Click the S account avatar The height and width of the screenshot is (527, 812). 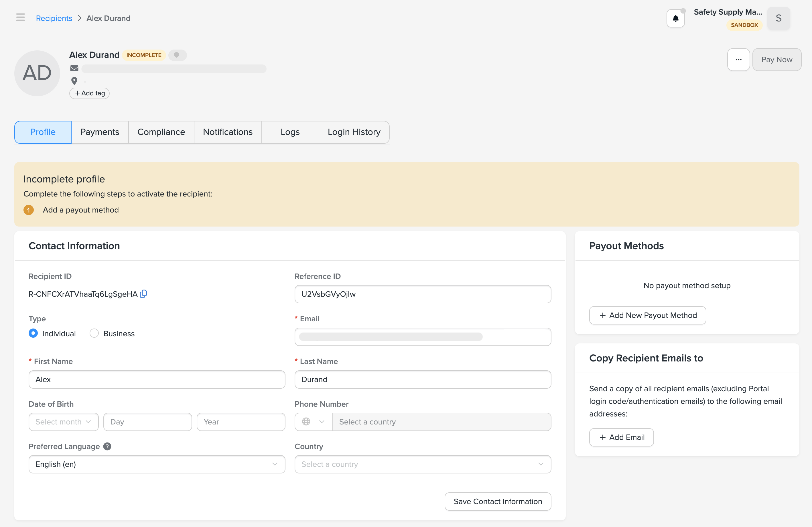[x=778, y=18]
